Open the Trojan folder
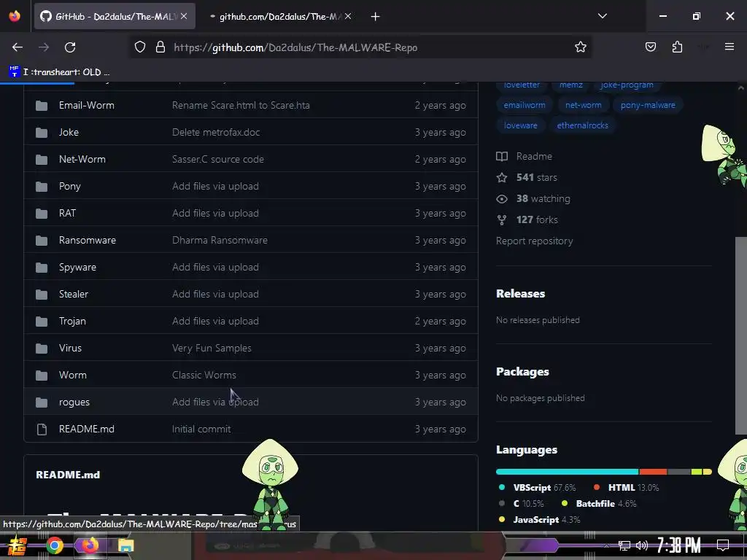Image resolution: width=747 pixels, height=560 pixels. 72,322
